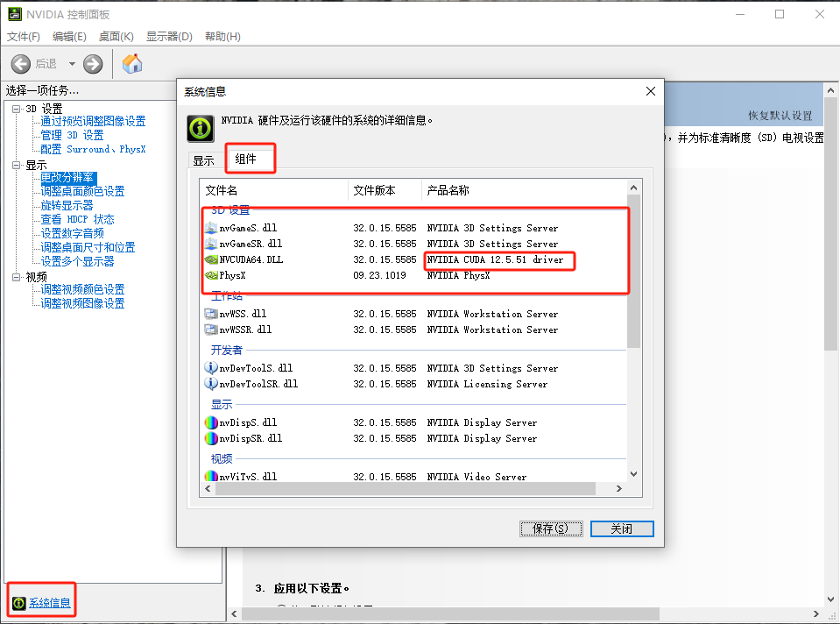Screen dimensions: 840x624
Task: Click the 关闭 button
Action: coord(622,528)
